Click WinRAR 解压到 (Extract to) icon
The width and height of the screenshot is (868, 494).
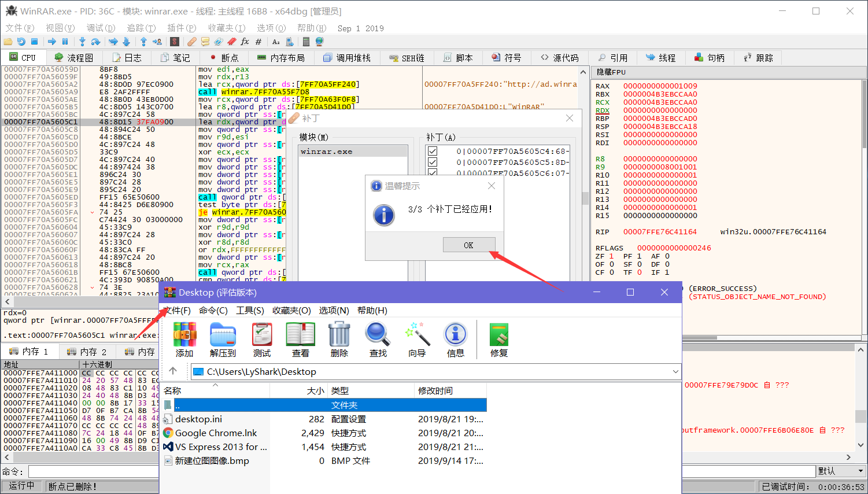223,340
